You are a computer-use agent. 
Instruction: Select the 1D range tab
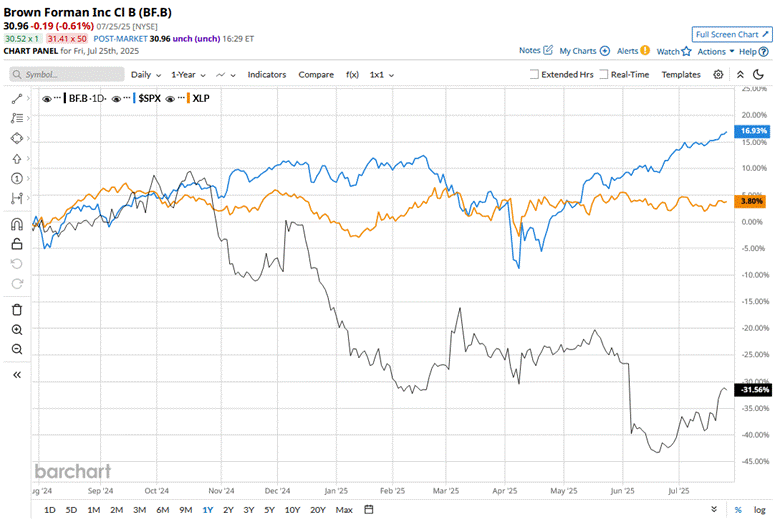coord(50,510)
